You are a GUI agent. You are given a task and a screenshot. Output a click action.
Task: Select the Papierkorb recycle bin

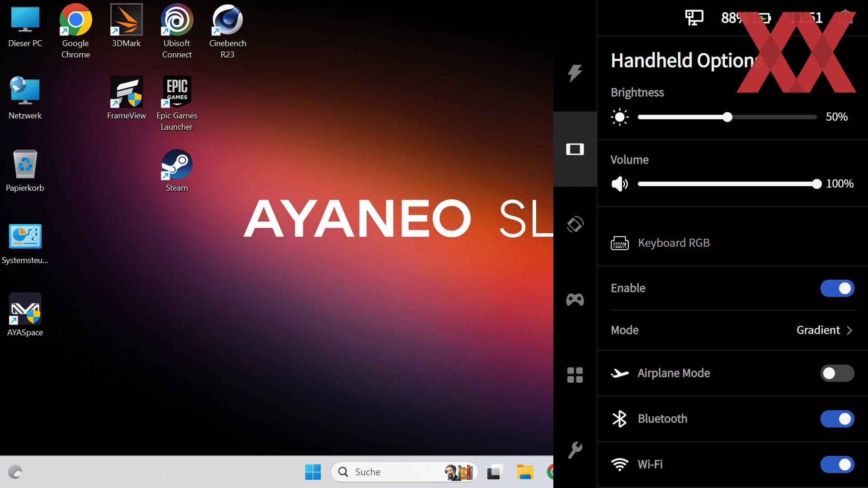25,171
